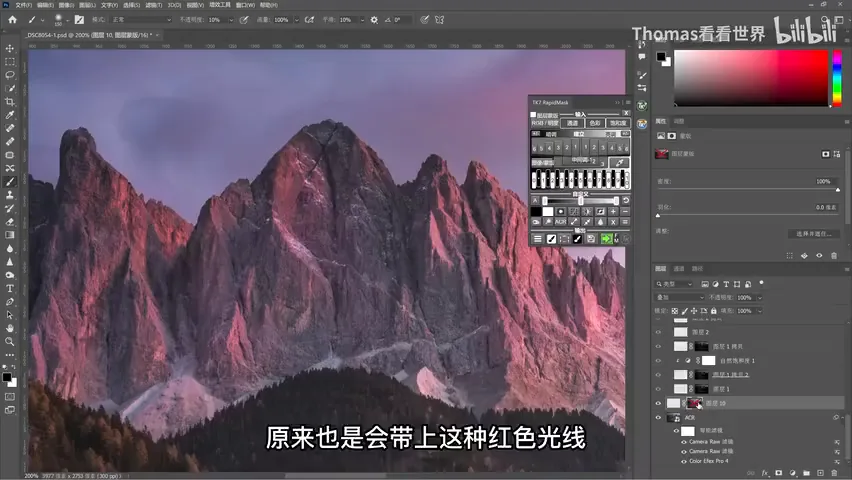Open the brush blend mode dropdown
Screen dimensions: 852x480
[141, 20]
